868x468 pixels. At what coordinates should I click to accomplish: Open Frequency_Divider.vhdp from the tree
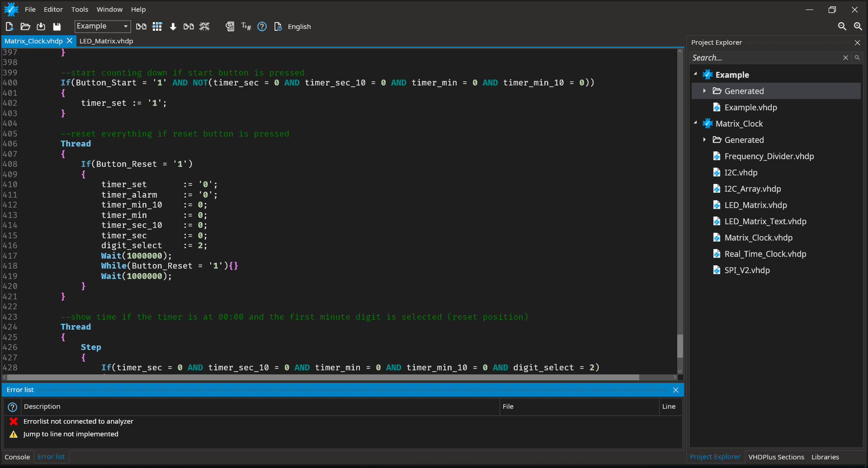[x=769, y=156]
